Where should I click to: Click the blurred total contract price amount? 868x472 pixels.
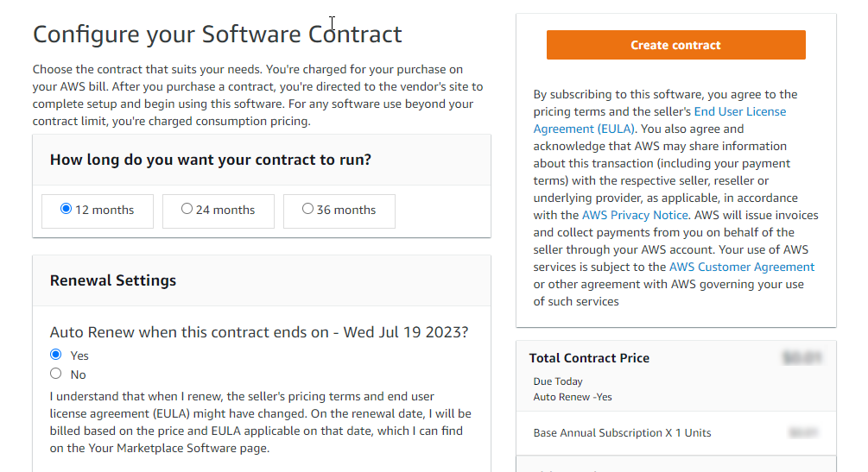click(801, 357)
